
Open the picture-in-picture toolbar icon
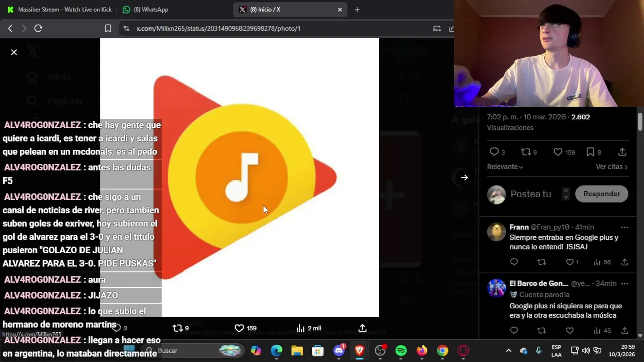coord(437,29)
